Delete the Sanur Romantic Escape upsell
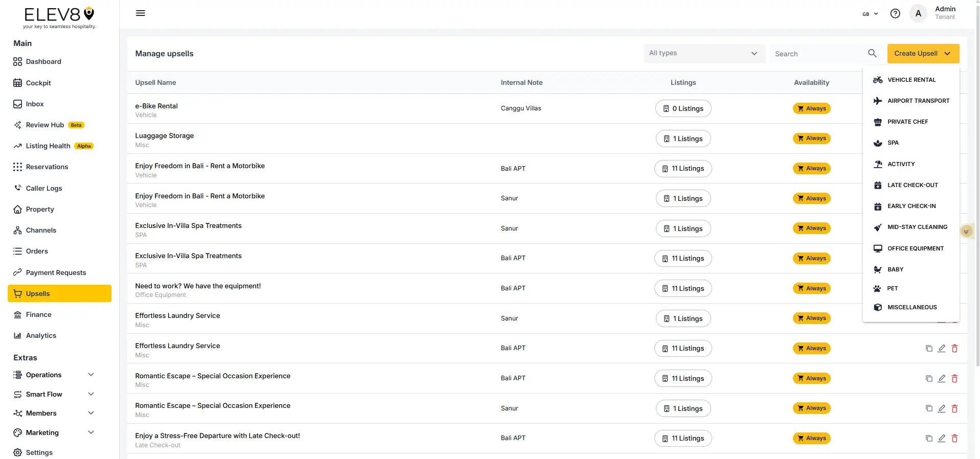980x459 pixels. pyautogui.click(x=954, y=408)
